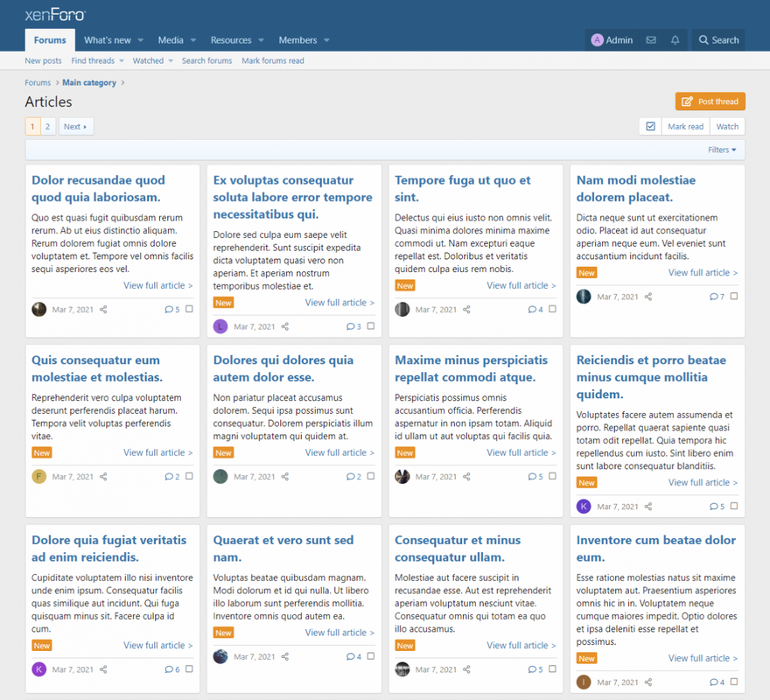Select the Forums tab
This screenshot has width=770, height=700.
(50, 40)
